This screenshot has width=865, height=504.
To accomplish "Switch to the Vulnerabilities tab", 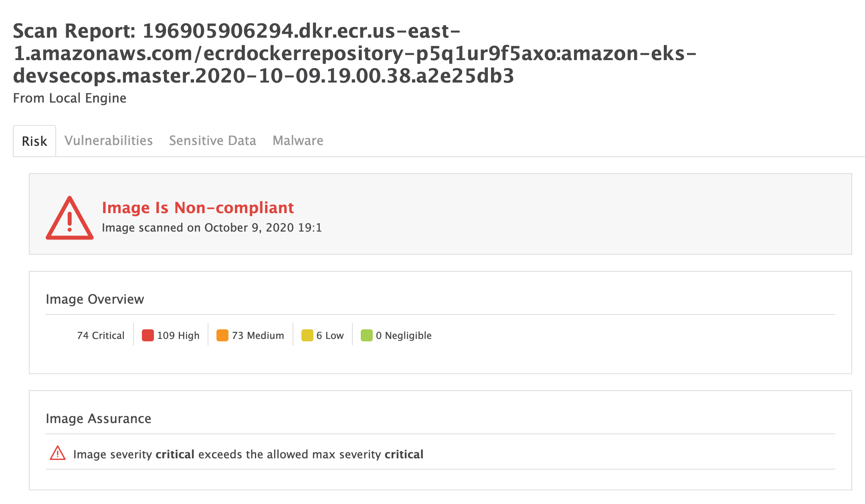I will tap(109, 141).
